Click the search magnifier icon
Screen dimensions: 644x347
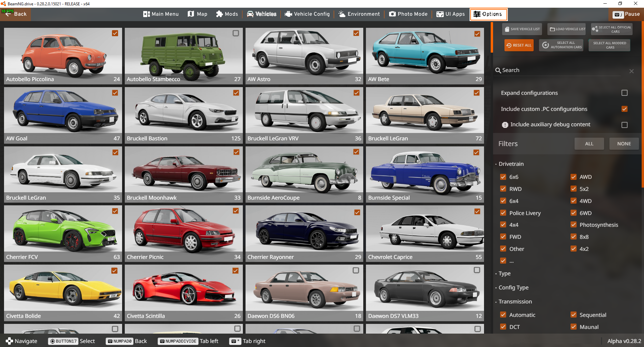pos(498,70)
